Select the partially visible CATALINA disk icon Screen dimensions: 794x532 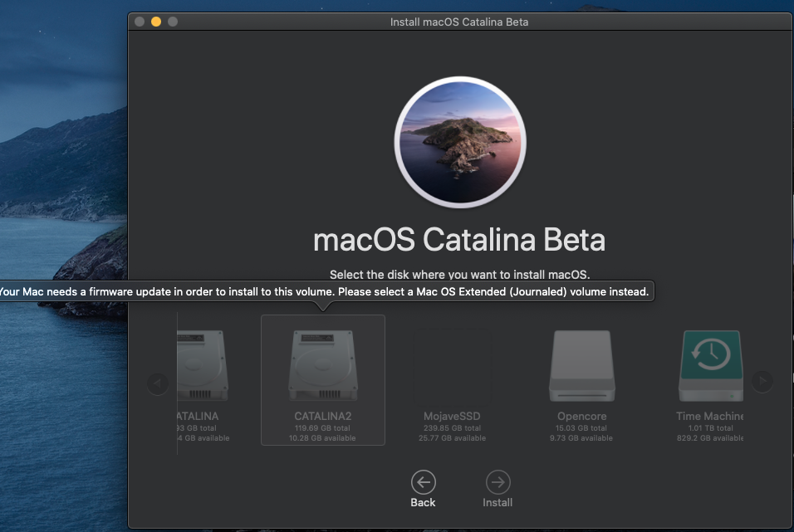click(x=203, y=365)
